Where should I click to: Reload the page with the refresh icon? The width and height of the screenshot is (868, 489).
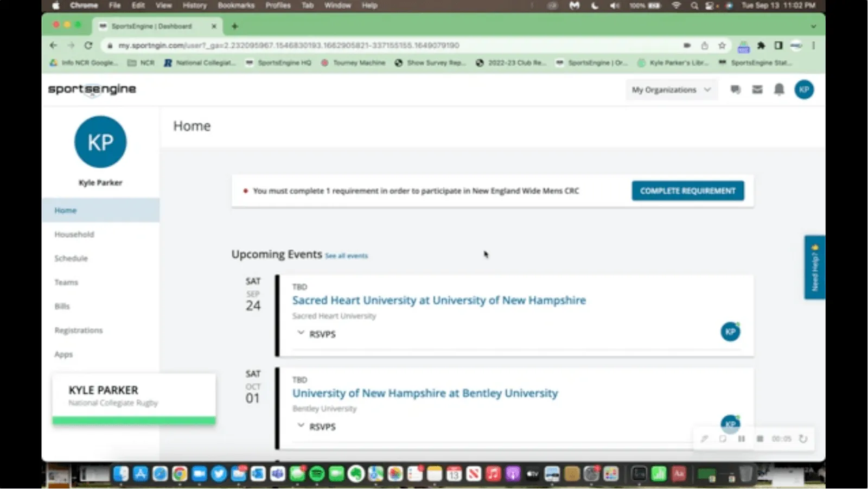click(x=88, y=46)
